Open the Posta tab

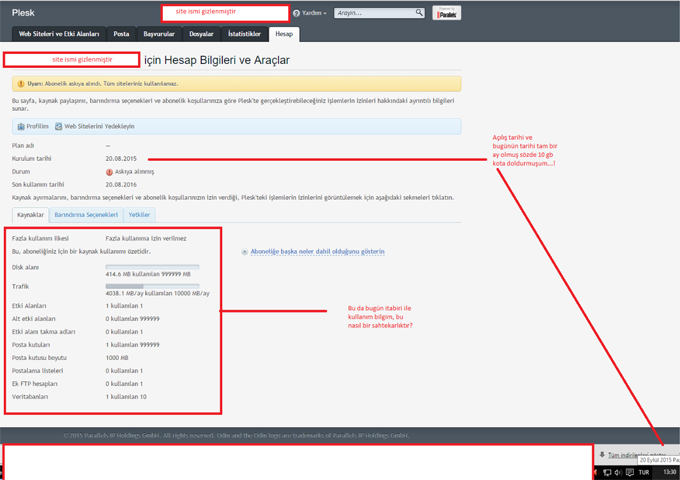(121, 34)
